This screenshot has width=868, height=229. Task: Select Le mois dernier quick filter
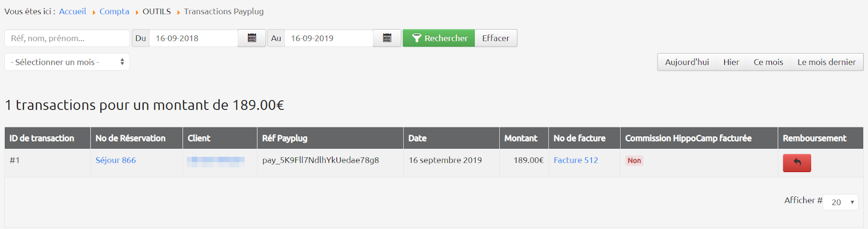pyautogui.click(x=826, y=62)
